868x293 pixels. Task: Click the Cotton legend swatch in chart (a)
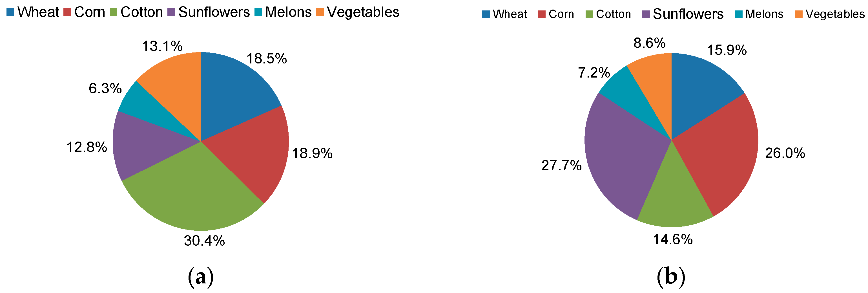(114, 12)
